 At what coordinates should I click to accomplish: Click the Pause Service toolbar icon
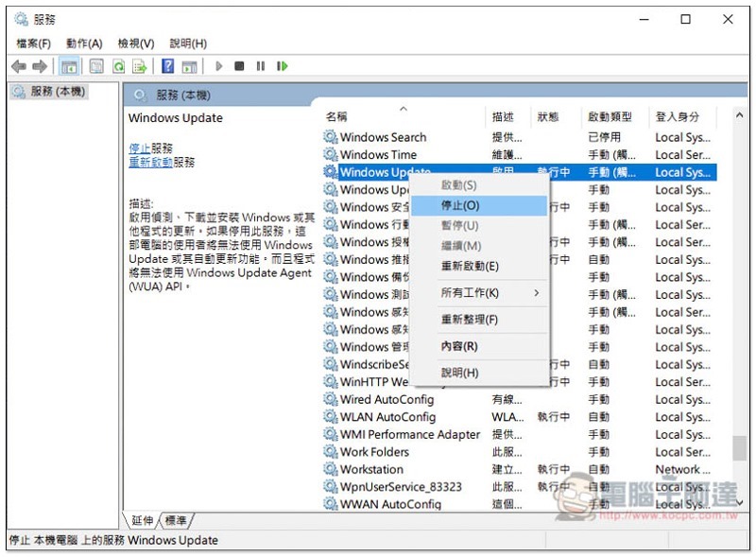pos(261,66)
